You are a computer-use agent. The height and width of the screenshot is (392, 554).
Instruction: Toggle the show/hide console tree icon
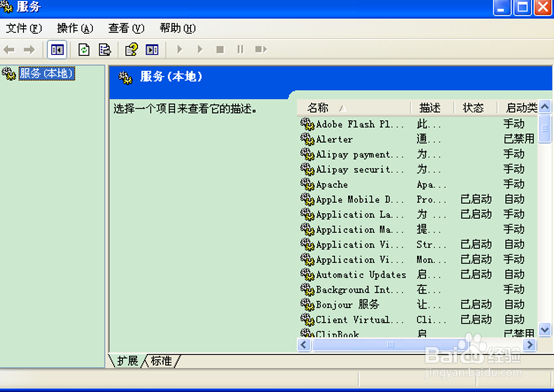point(57,49)
